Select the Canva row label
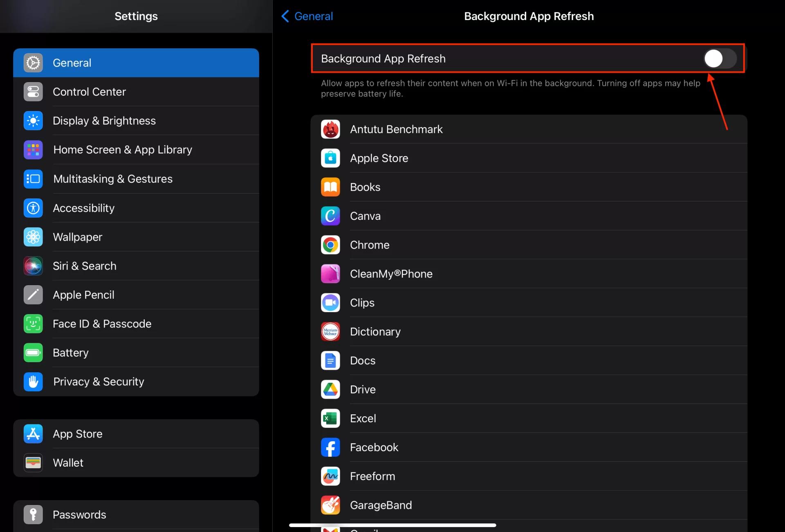This screenshot has width=785, height=532. (x=365, y=216)
